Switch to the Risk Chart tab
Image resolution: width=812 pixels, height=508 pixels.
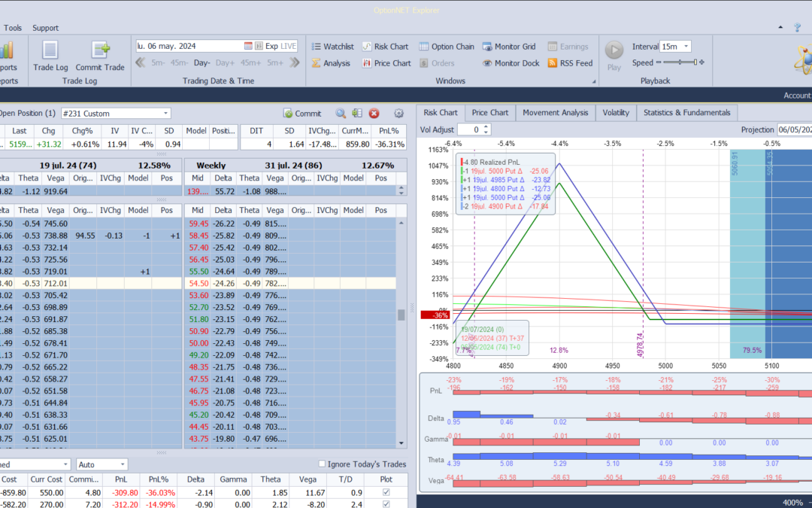point(440,112)
